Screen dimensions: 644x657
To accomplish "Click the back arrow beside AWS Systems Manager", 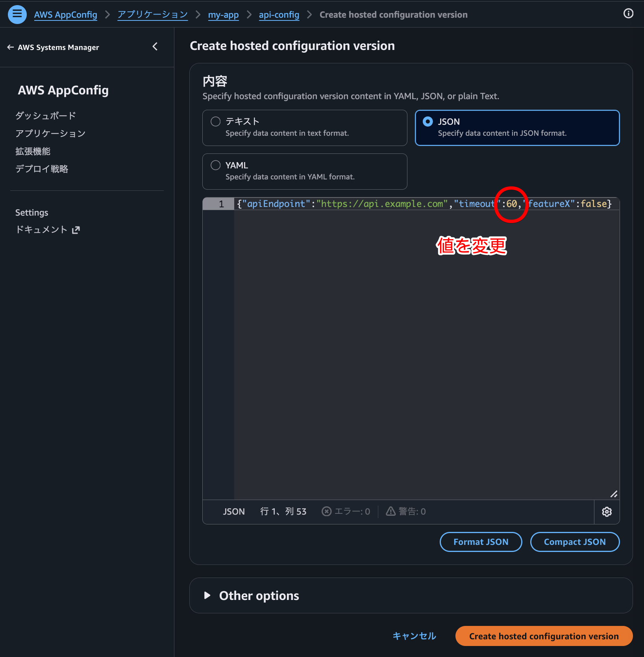I will [x=10, y=47].
